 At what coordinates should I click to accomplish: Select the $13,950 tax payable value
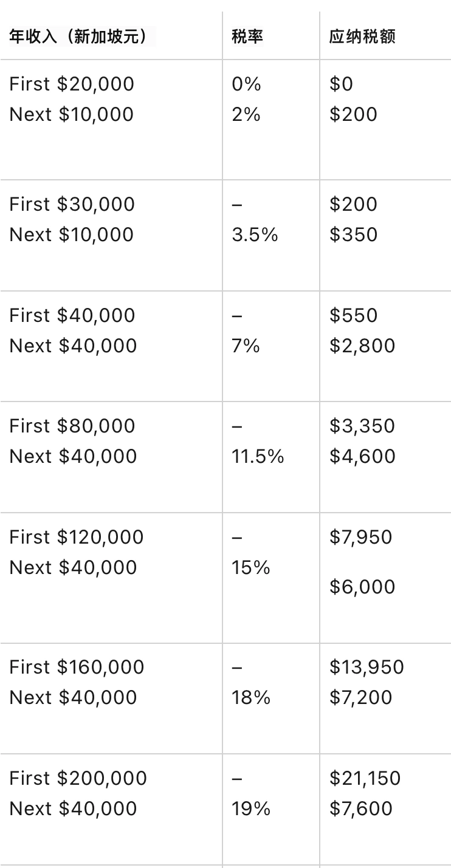367,667
